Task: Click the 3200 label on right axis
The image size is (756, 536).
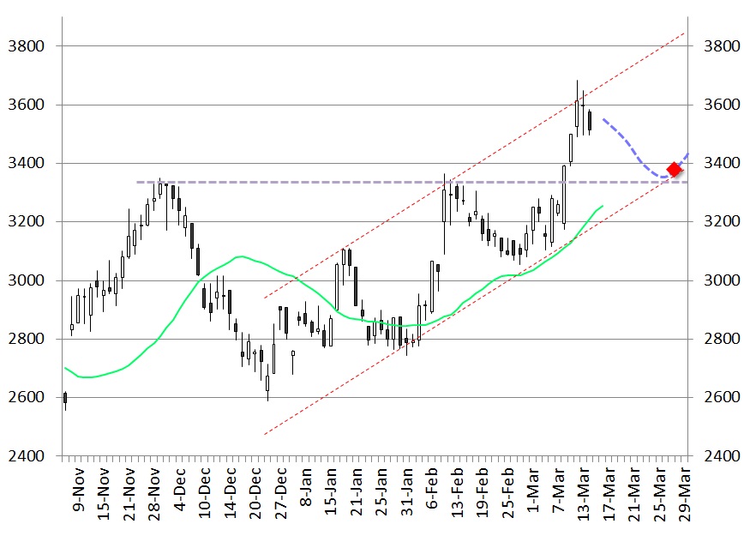Action: [x=722, y=221]
